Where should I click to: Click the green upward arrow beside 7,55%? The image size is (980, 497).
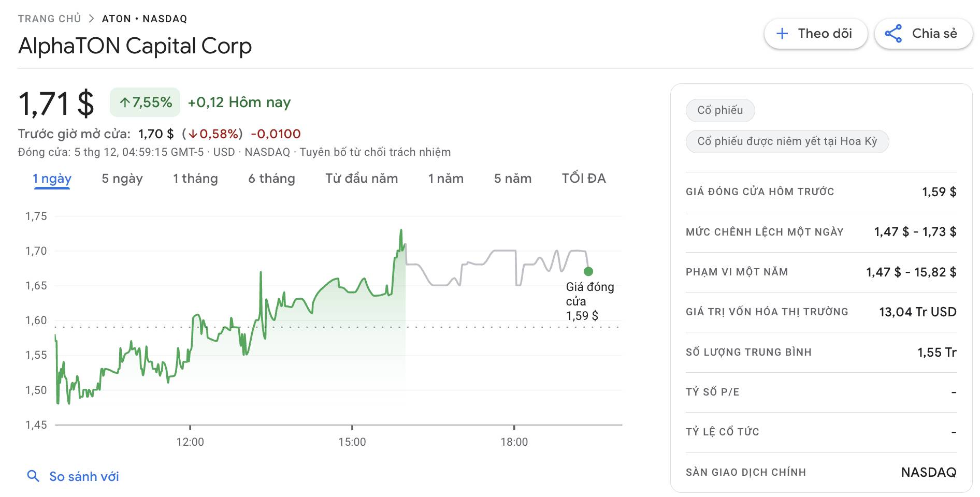click(124, 102)
